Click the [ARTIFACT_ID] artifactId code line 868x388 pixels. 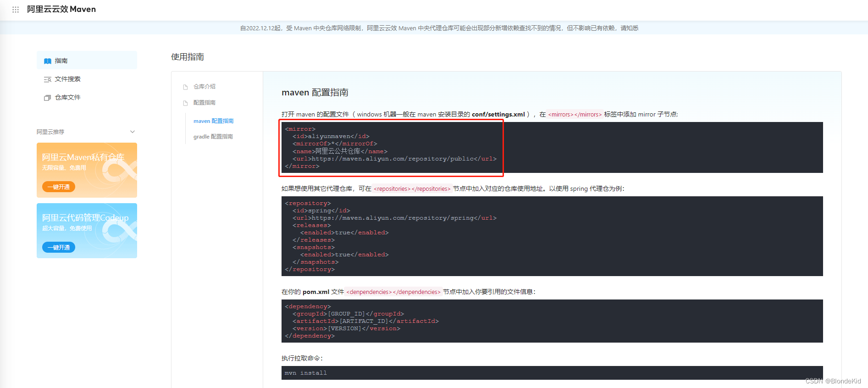pyautogui.click(x=366, y=321)
